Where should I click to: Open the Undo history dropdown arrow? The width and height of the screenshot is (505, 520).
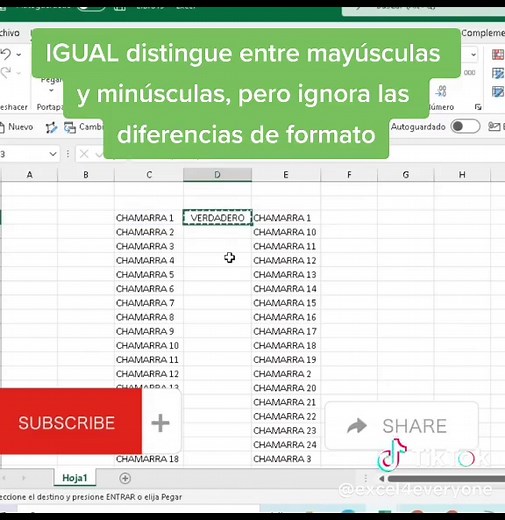[19, 54]
